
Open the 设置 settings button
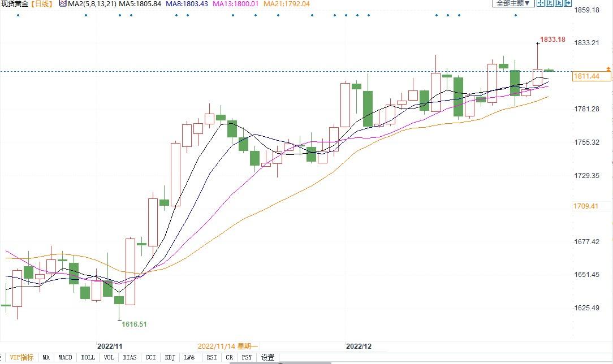point(267,357)
